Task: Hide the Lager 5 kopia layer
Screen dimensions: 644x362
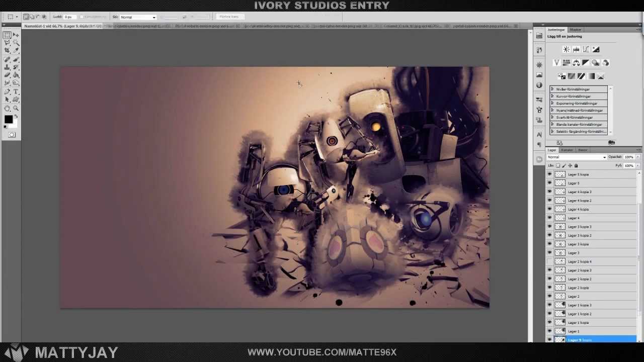Action: click(549, 174)
